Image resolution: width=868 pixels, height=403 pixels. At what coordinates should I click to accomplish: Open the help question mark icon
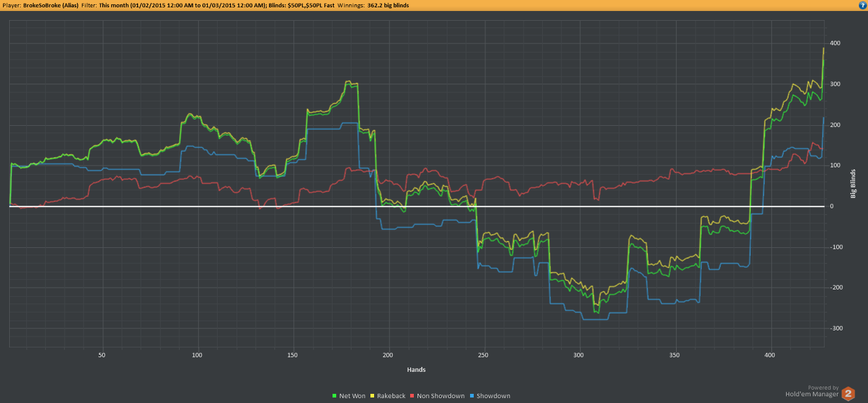tap(862, 5)
